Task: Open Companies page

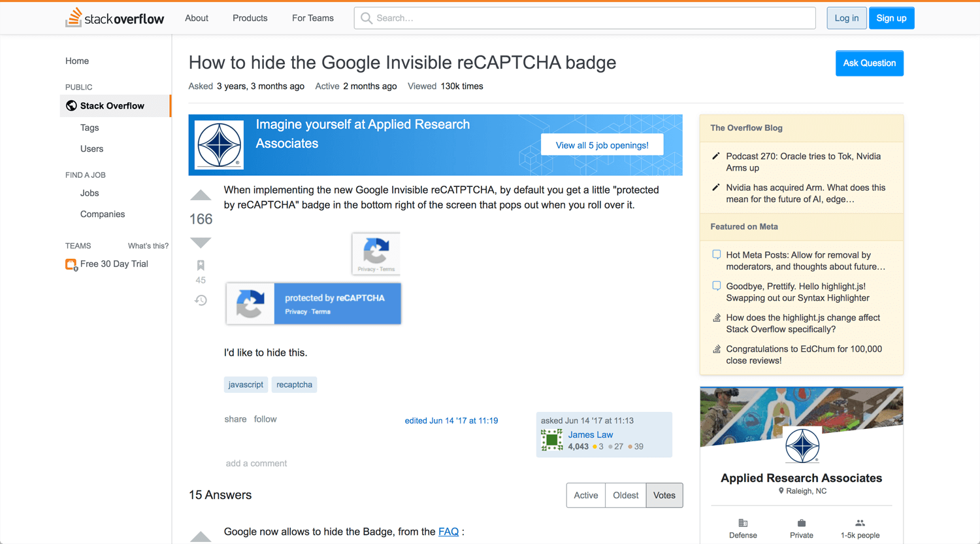Action: pyautogui.click(x=103, y=214)
